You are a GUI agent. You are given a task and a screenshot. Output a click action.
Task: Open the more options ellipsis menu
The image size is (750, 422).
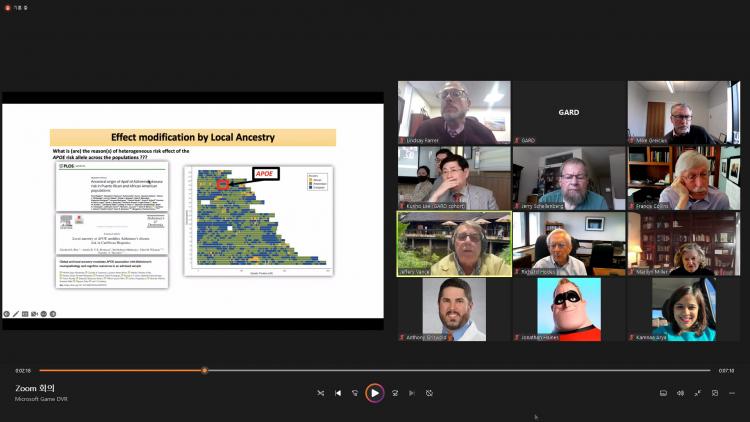pos(731,393)
